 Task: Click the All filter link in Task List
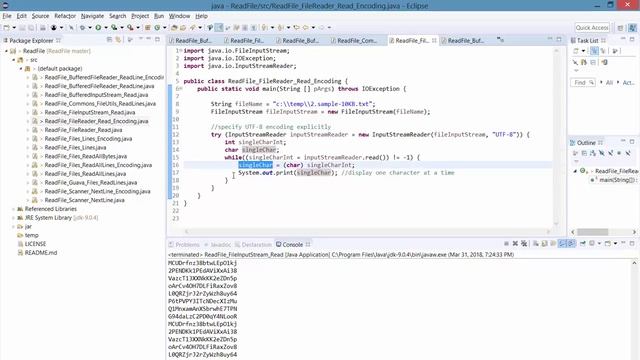point(609,82)
